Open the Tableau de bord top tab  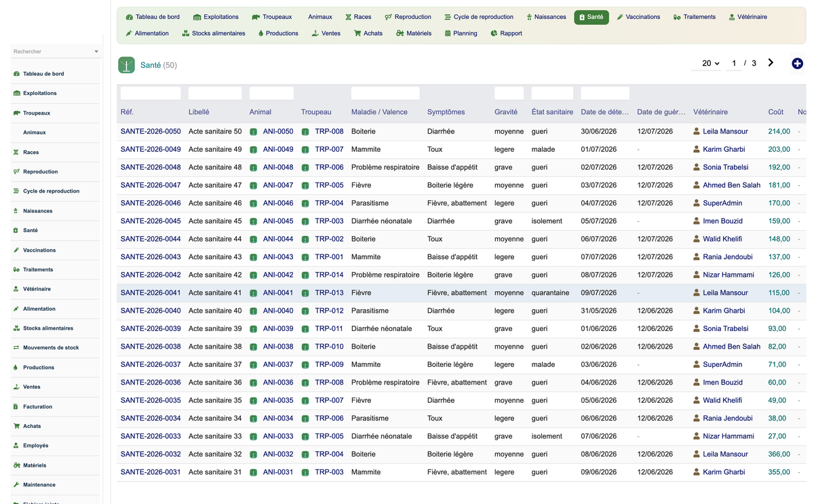(x=153, y=17)
